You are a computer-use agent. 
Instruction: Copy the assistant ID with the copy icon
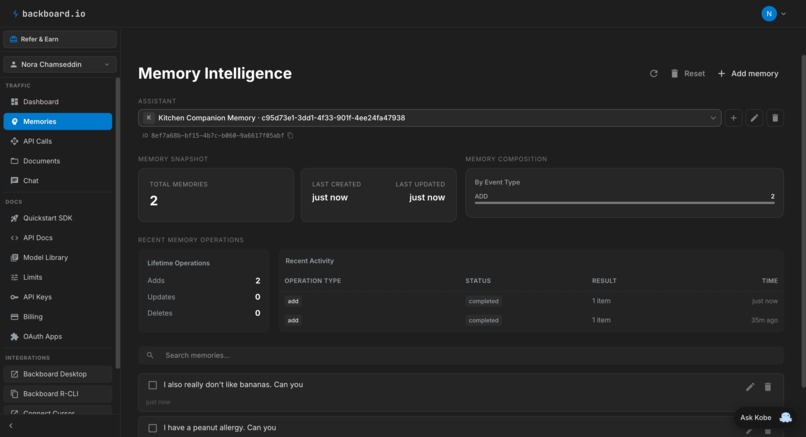click(x=290, y=135)
